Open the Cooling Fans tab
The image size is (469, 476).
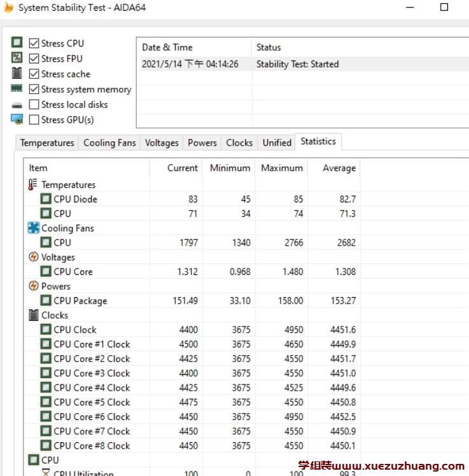109,143
